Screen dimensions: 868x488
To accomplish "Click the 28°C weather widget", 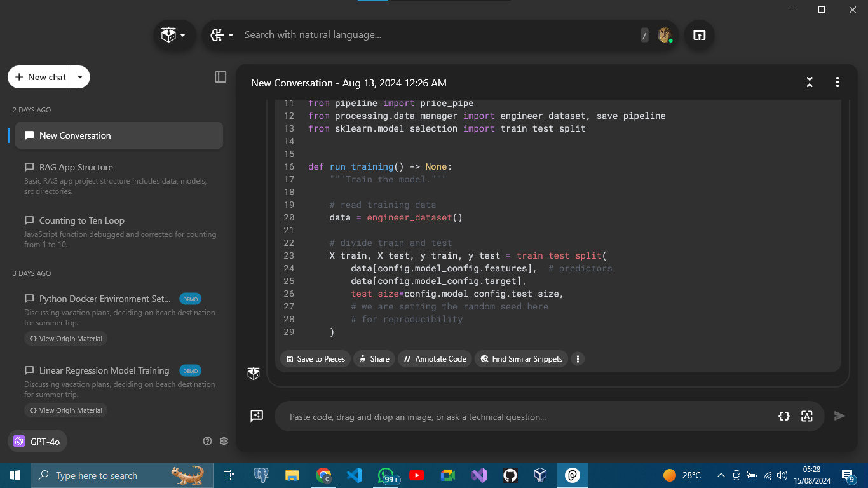I will pyautogui.click(x=682, y=475).
